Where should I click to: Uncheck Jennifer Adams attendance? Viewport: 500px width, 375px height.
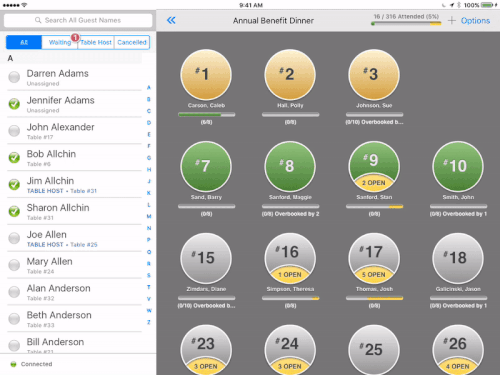tap(14, 104)
